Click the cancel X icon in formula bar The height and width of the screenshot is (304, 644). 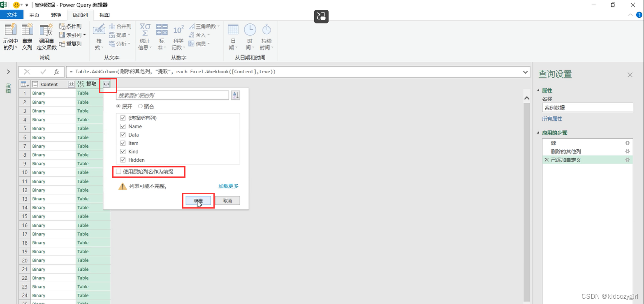coord(27,72)
